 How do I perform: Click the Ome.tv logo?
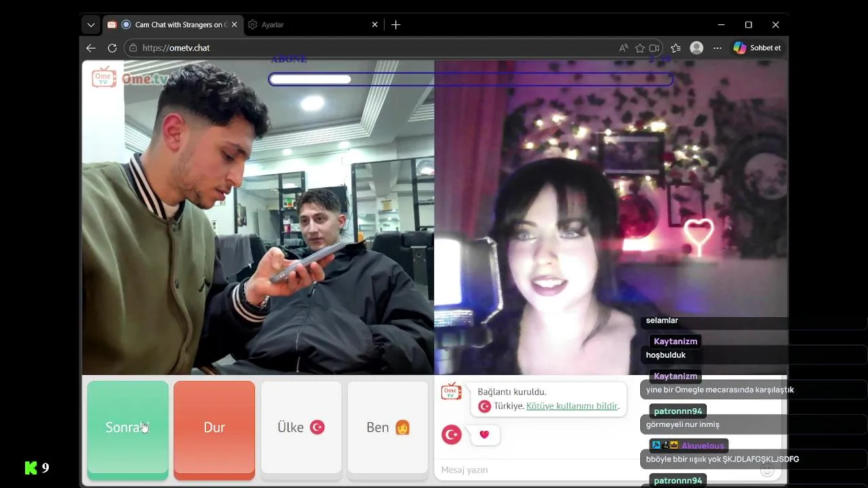(x=130, y=78)
